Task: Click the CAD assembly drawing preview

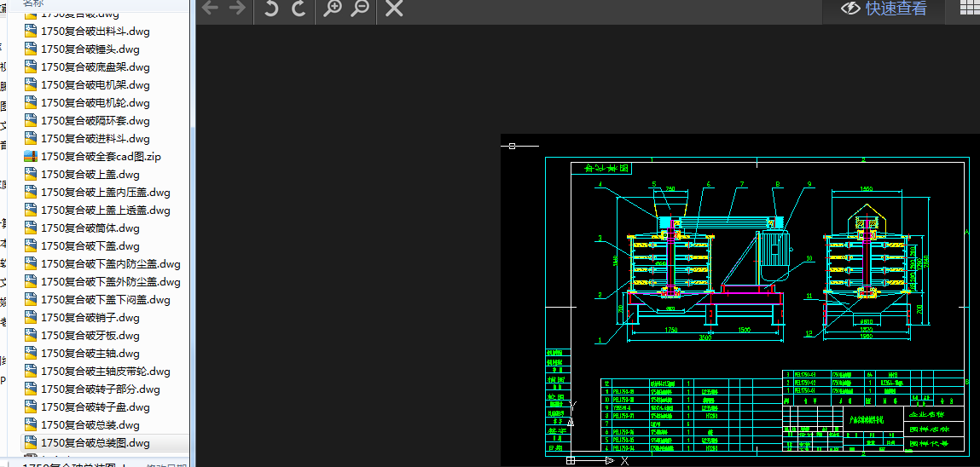Action: pyautogui.click(x=739, y=298)
